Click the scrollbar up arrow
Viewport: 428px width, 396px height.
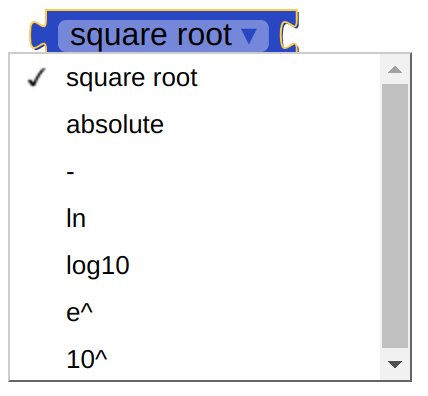(395, 69)
